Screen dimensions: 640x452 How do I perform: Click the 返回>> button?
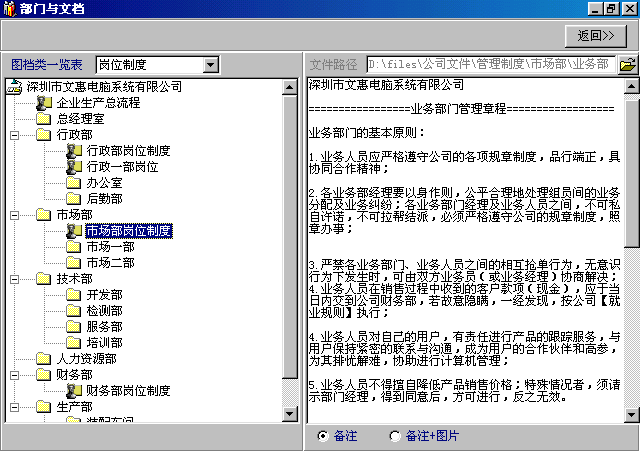(x=596, y=36)
